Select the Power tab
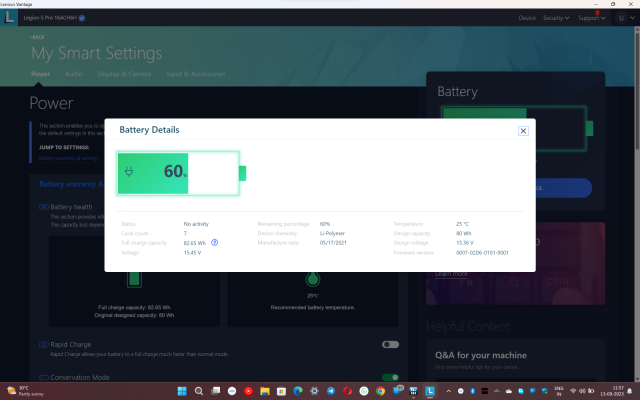Image resolution: width=640 pixels, height=400 pixels. pyautogui.click(x=40, y=74)
